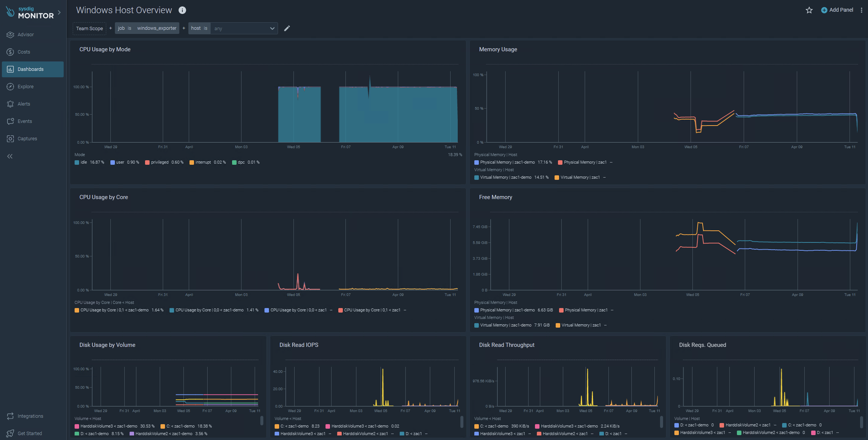This screenshot has height=440, width=868.
Task: Click the Team Scope button
Action: [89, 28]
